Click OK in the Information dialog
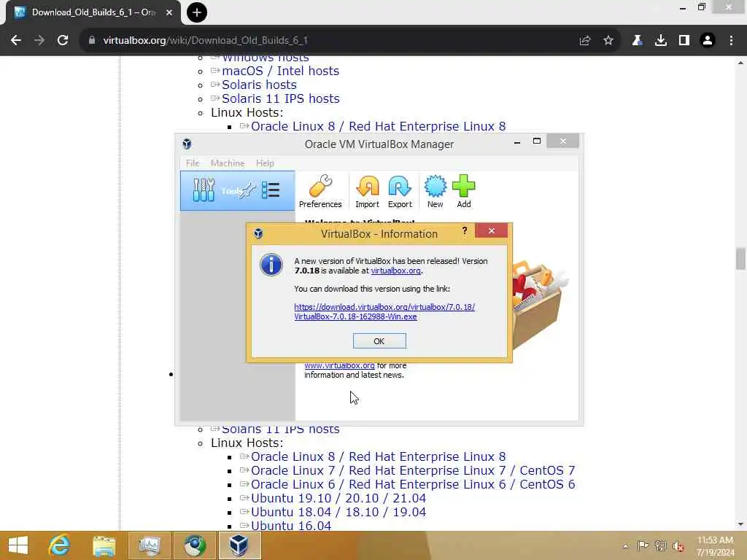 click(379, 341)
